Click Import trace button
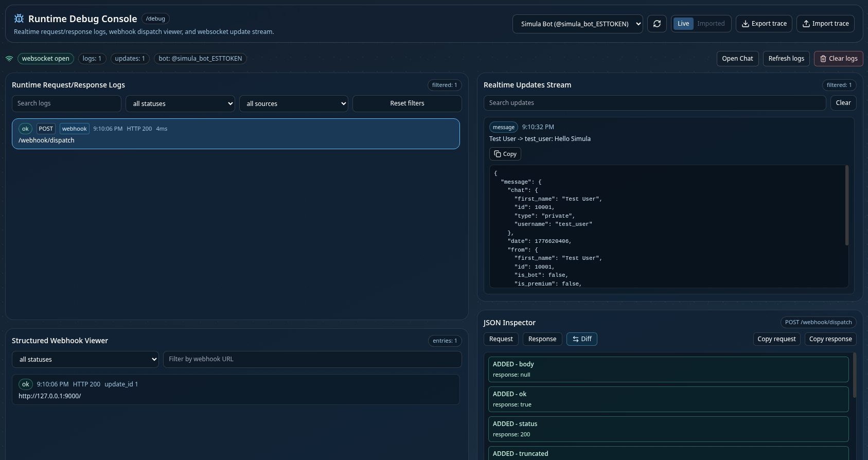Screen dimensions: 868x460 (826, 24)
